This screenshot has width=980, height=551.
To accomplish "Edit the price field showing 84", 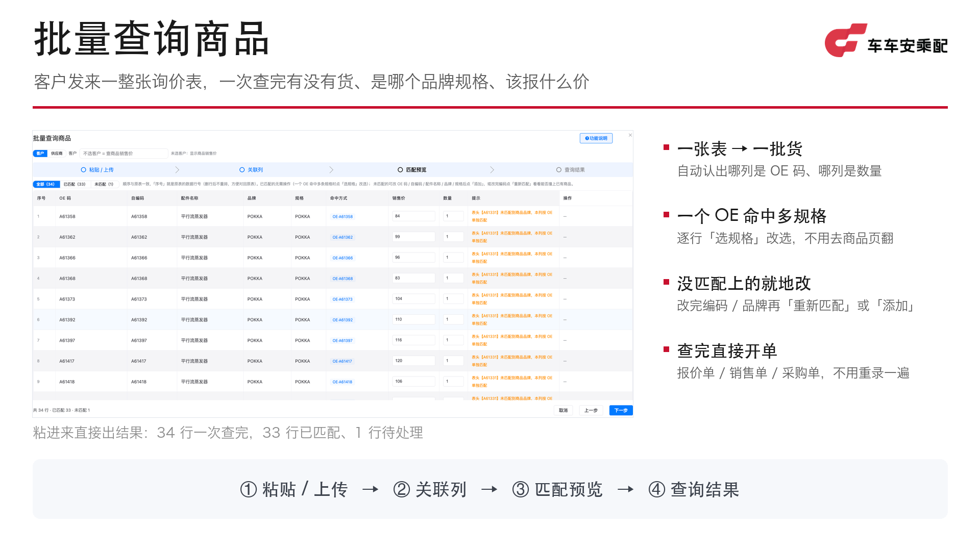I will click(x=413, y=216).
